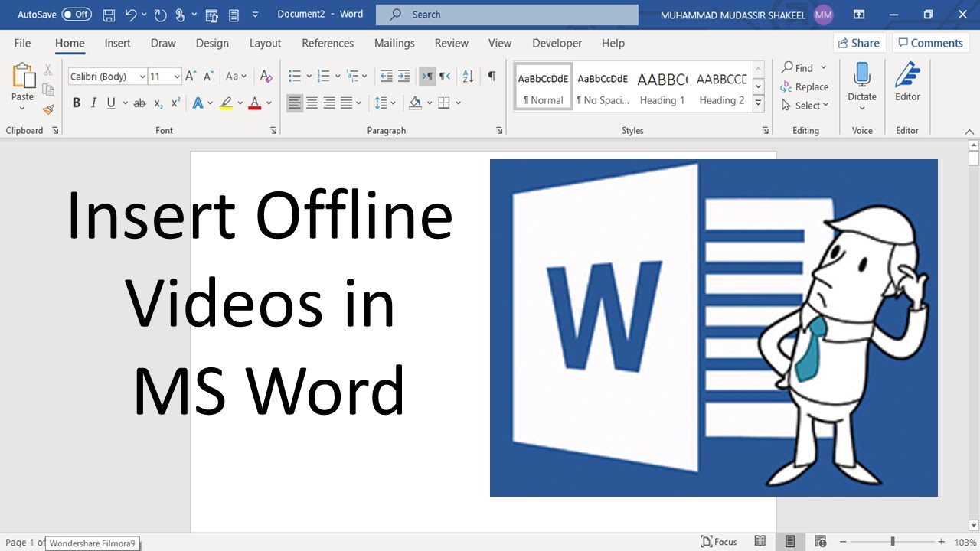Decrease font size with the smaller A
This screenshot has width=980, height=551.
click(x=208, y=77)
